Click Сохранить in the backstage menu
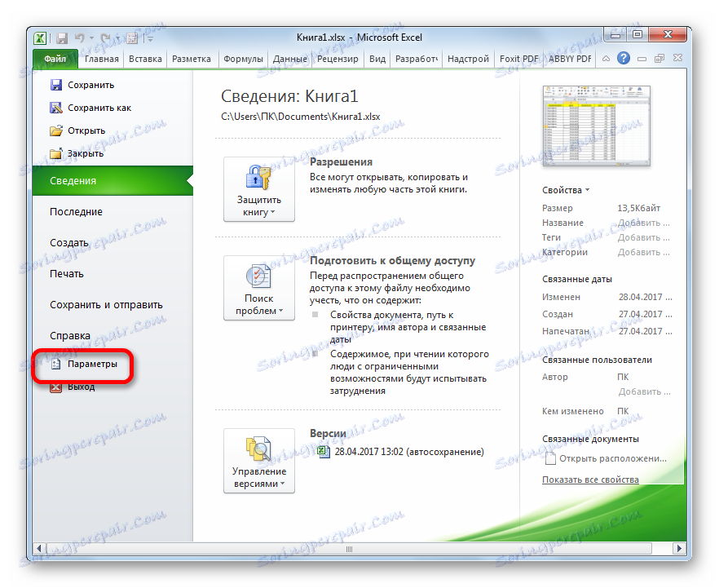Screen dimensions: 719x588 click(90, 85)
